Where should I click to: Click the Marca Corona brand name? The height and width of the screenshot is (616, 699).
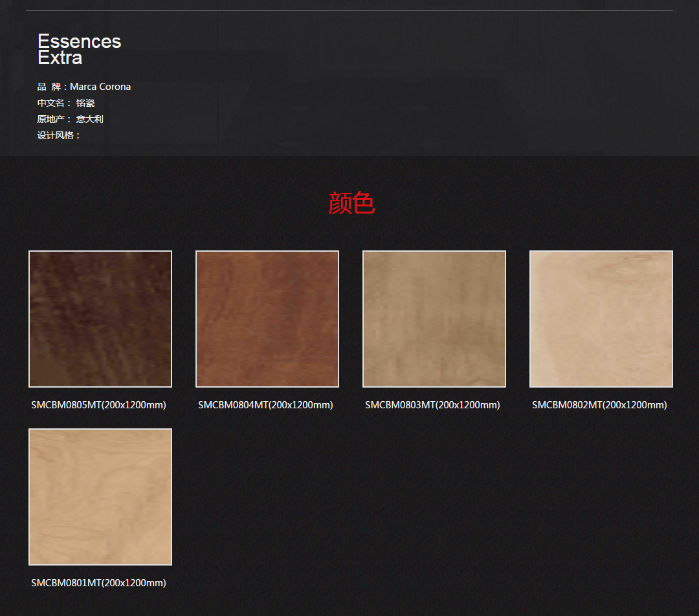100,87
